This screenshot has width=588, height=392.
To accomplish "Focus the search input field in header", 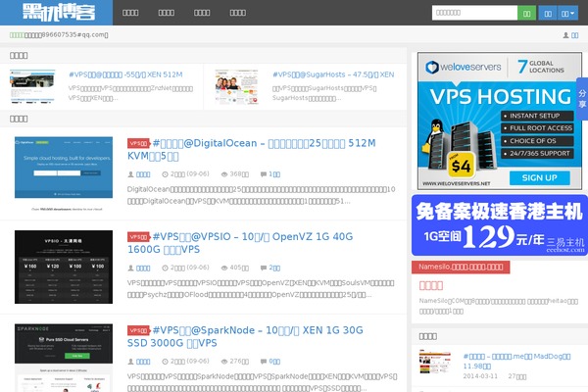I will (474, 13).
